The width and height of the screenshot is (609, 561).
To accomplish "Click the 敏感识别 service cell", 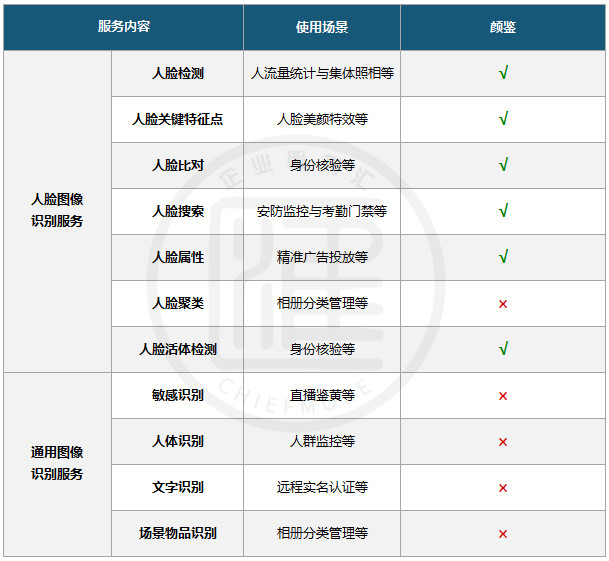I will pos(177,395).
